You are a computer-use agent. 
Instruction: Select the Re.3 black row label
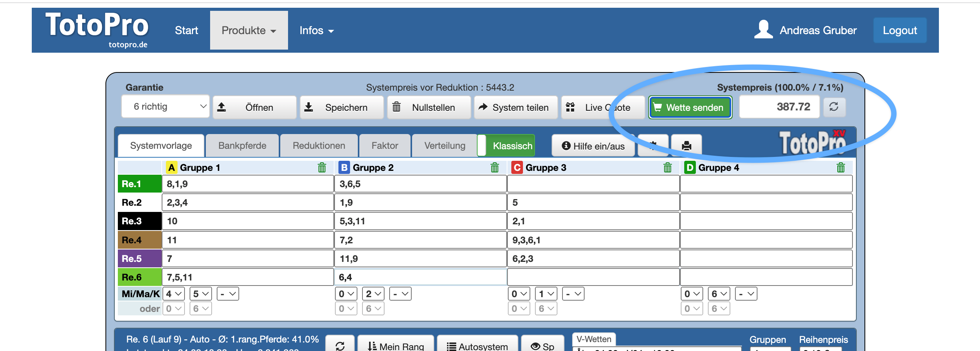click(140, 221)
